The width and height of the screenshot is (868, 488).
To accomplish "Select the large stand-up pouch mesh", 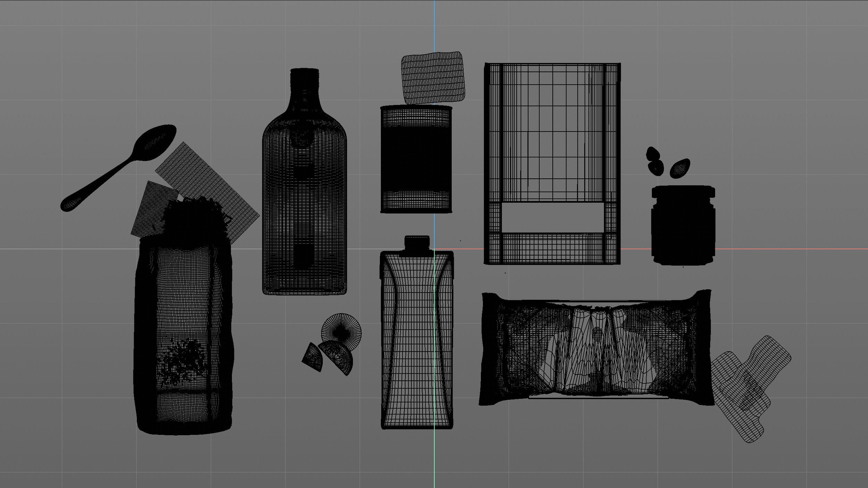I will (552, 163).
